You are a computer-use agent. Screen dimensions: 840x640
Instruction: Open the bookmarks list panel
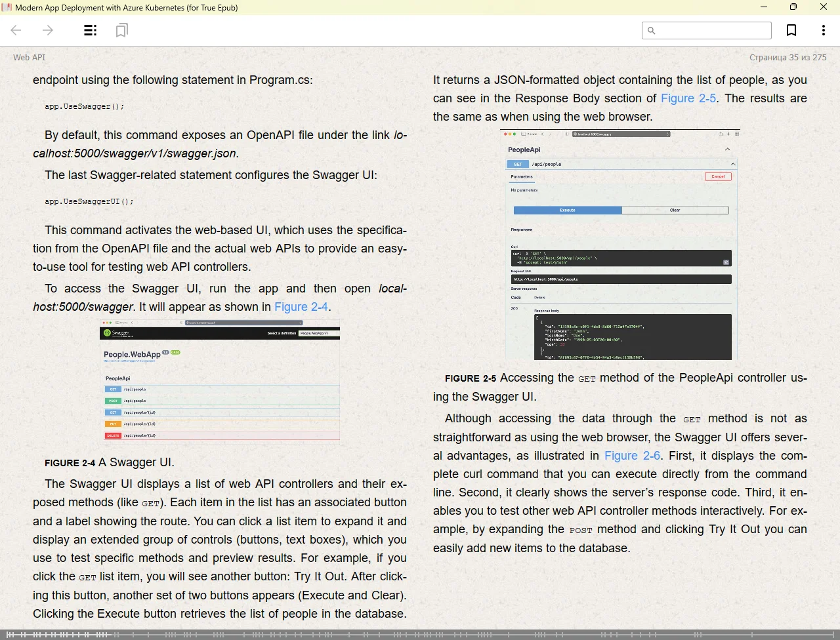click(121, 30)
